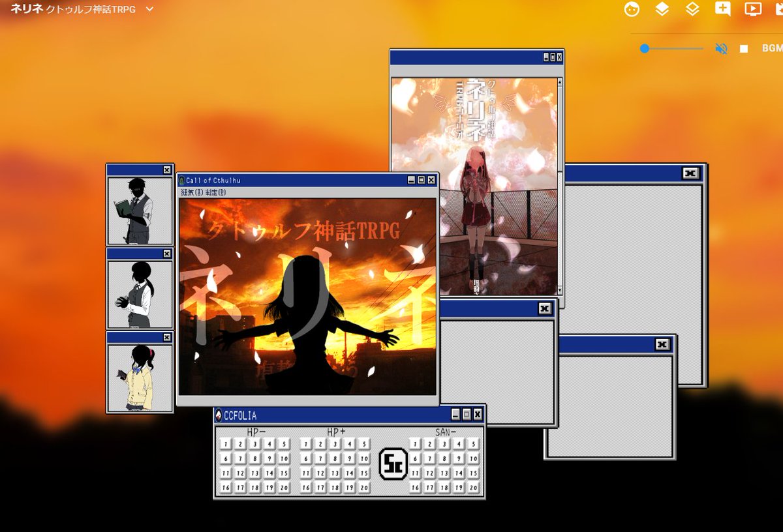Click SAN- button 5
Screen dimensions: 783x532
pyautogui.click(x=474, y=444)
